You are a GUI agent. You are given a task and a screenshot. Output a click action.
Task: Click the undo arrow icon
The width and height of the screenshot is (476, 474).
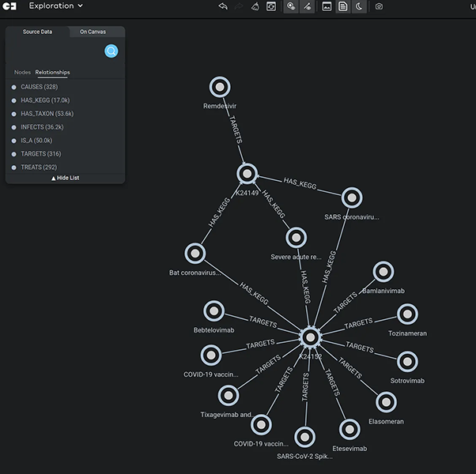point(223,6)
